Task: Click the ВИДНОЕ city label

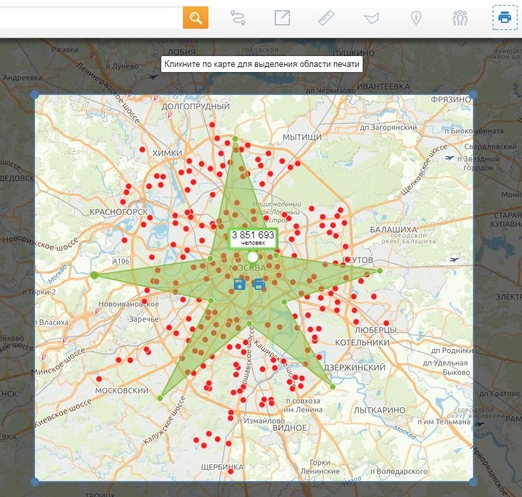Action: [289, 428]
